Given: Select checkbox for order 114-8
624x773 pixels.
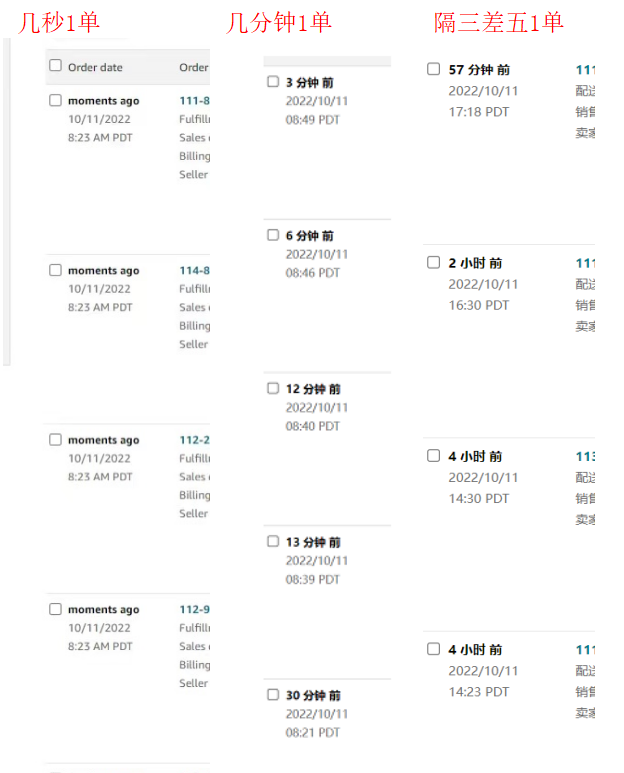Looking at the screenshot, I should pyautogui.click(x=55, y=270).
